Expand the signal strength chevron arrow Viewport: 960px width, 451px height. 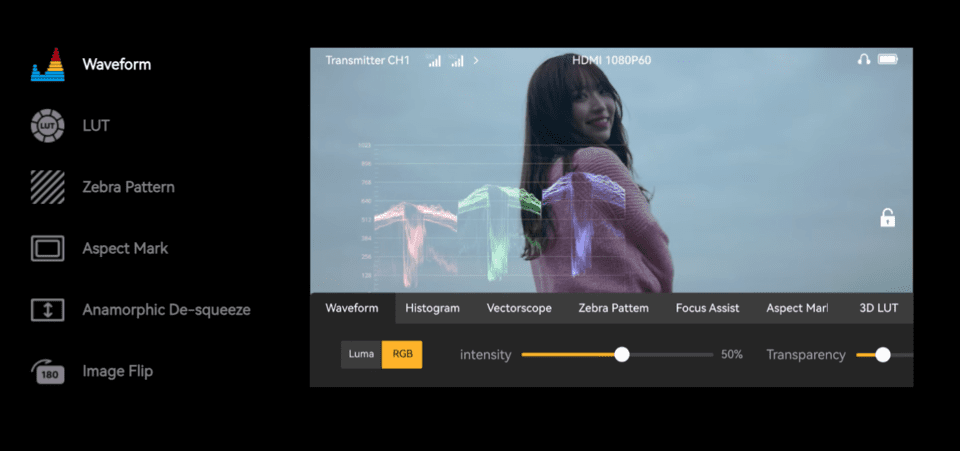click(x=476, y=61)
